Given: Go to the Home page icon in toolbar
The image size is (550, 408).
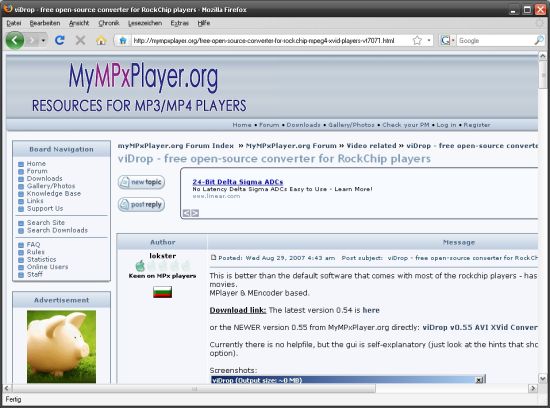Looking at the screenshot, I should (101, 40).
